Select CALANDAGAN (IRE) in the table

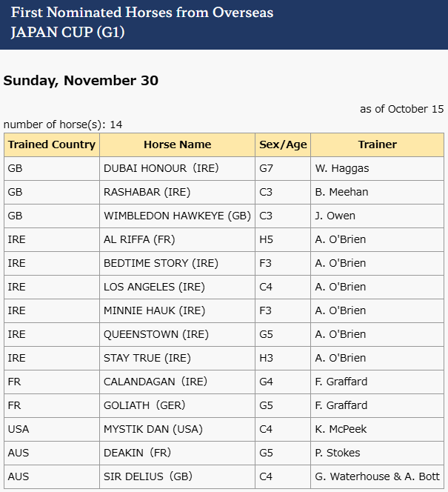click(156, 382)
